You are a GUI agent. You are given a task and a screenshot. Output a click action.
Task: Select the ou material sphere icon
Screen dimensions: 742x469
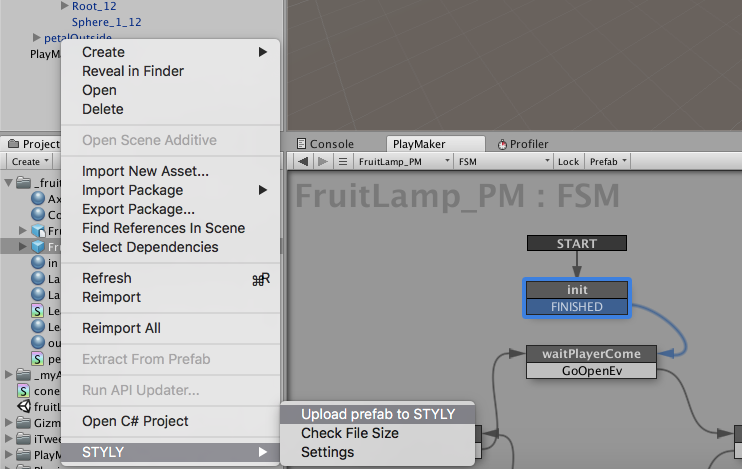(x=38, y=342)
